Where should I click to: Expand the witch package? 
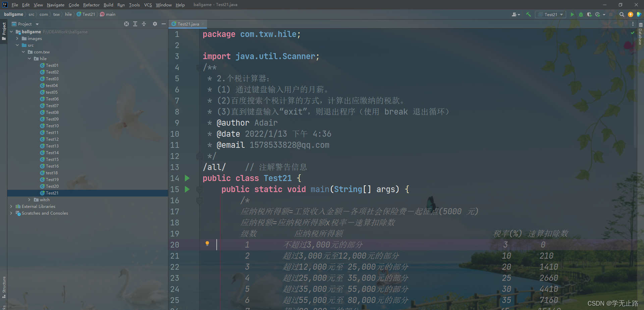pyautogui.click(x=29, y=200)
